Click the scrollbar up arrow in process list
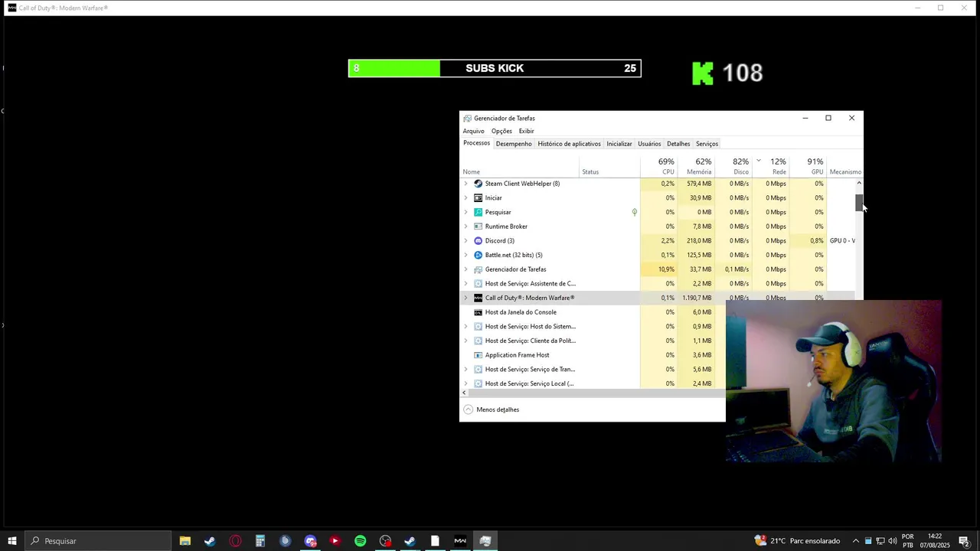 [859, 184]
